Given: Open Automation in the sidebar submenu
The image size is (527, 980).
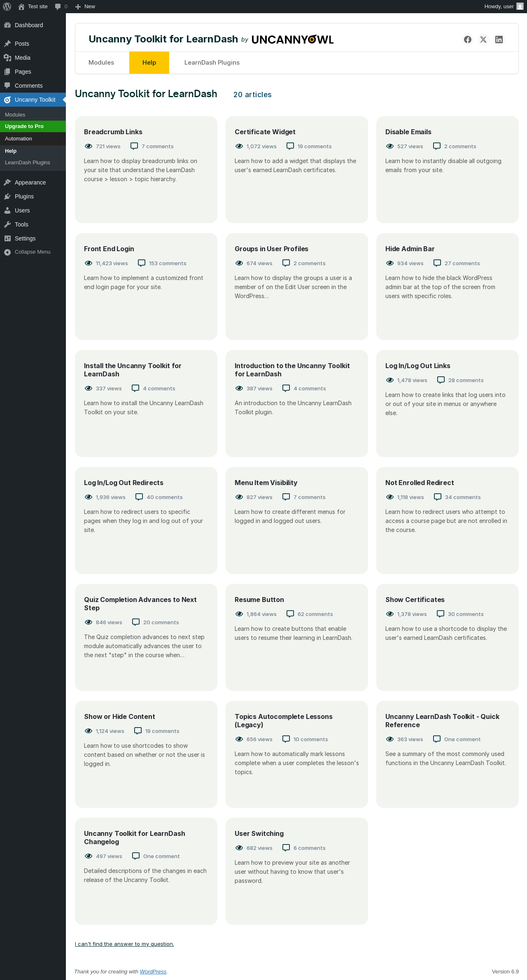Looking at the screenshot, I should point(33,139).
